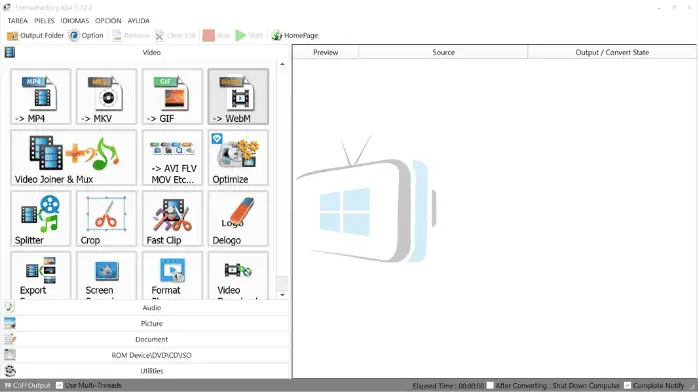Select the -> GIF conversion tool
Screen dimensions: 698x392
pyautogui.click(x=172, y=97)
